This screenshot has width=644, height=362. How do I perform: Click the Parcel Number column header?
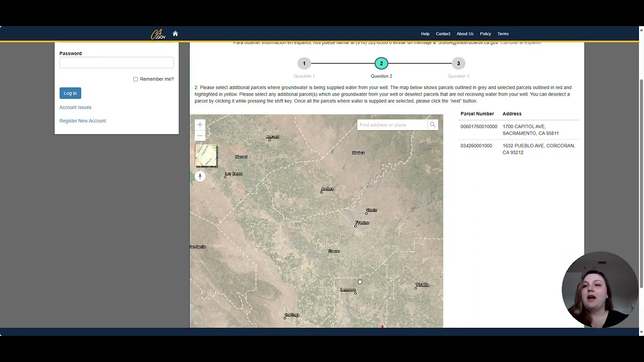click(477, 114)
